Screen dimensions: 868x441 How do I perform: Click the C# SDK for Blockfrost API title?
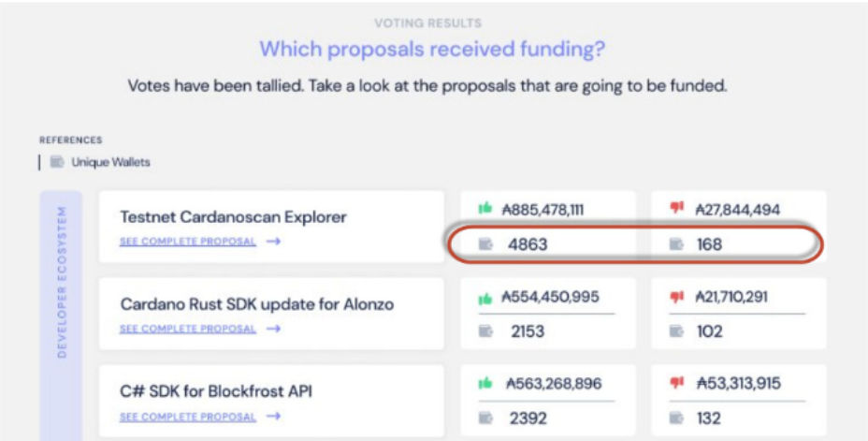coord(216,391)
